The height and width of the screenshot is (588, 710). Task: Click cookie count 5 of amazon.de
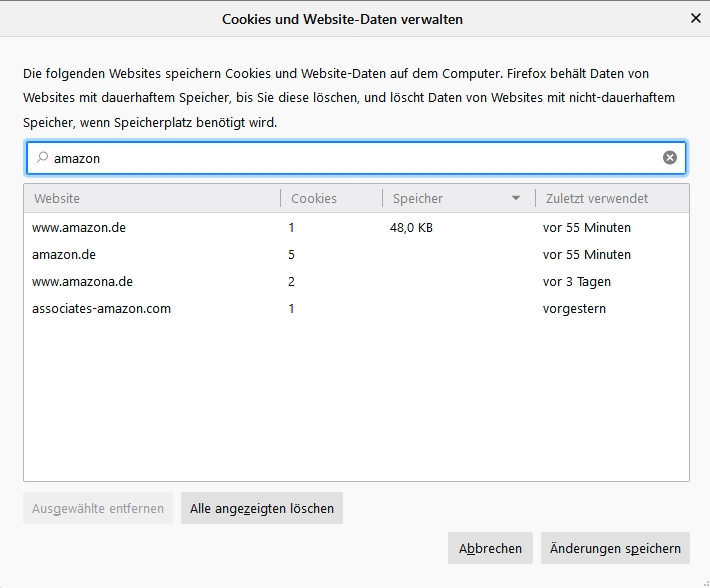291,254
